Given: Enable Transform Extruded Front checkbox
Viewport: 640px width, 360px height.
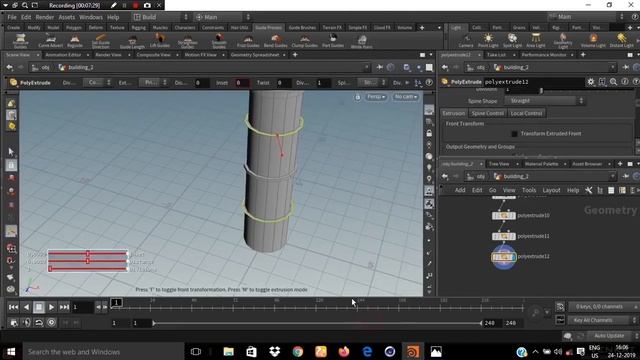Looking at the screenshot, I should click(514, 133).
